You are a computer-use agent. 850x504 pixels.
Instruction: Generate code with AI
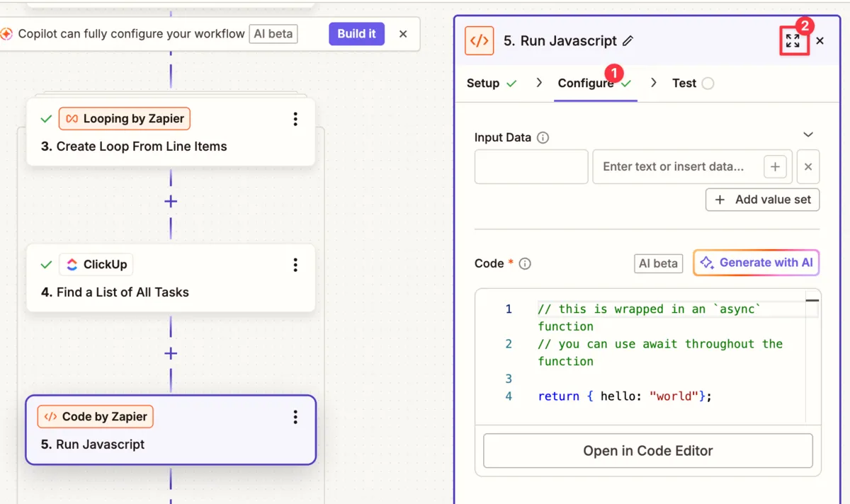point(756,262)
